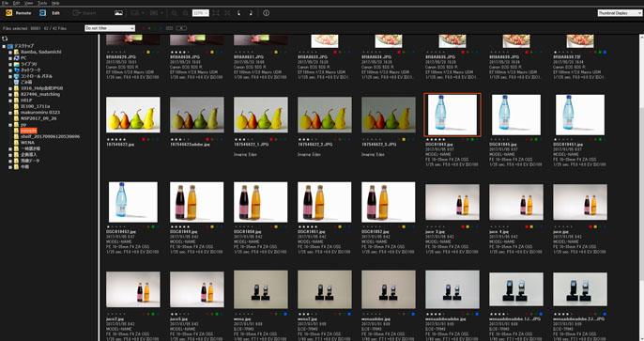This screenshot has width=644, height=341.
Task: Select the thumbnail display mode icon
Action: (118, 13)
